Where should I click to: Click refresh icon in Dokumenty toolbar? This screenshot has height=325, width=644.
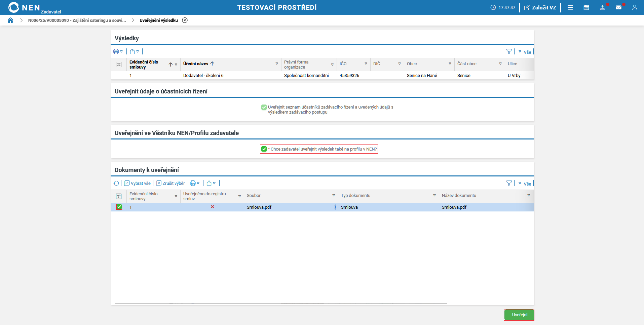click(116, 183)
